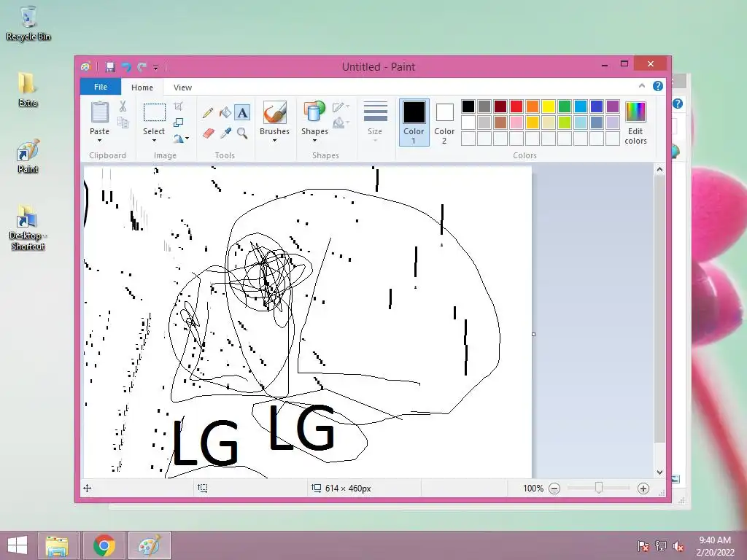Click the Resize icon in Image group

click(x=178, y=122)
